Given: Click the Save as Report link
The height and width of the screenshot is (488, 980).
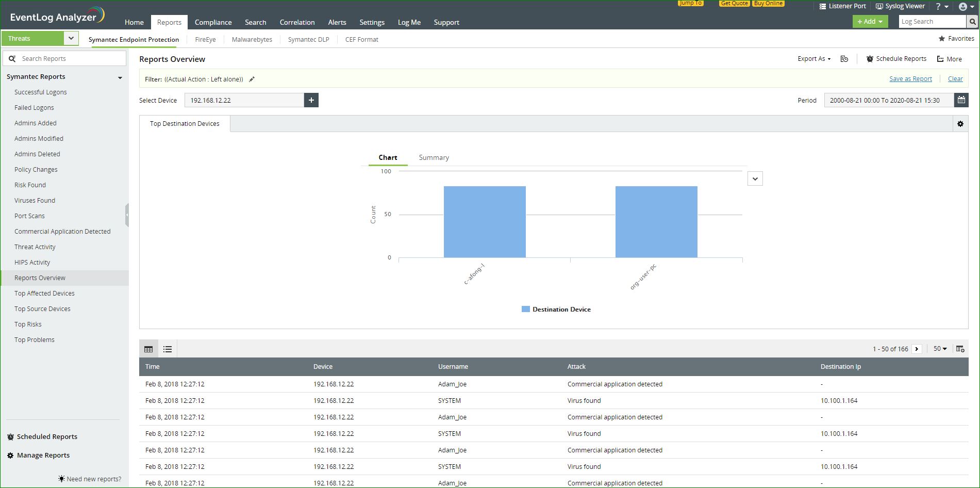Looking at the screenshot, I should (x=910, y=78).
